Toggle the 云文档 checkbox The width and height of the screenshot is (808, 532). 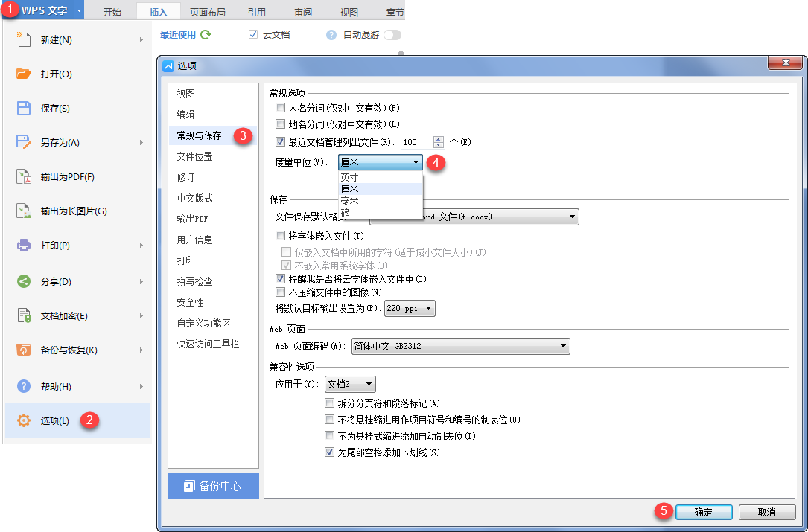(x=253, y=34)
